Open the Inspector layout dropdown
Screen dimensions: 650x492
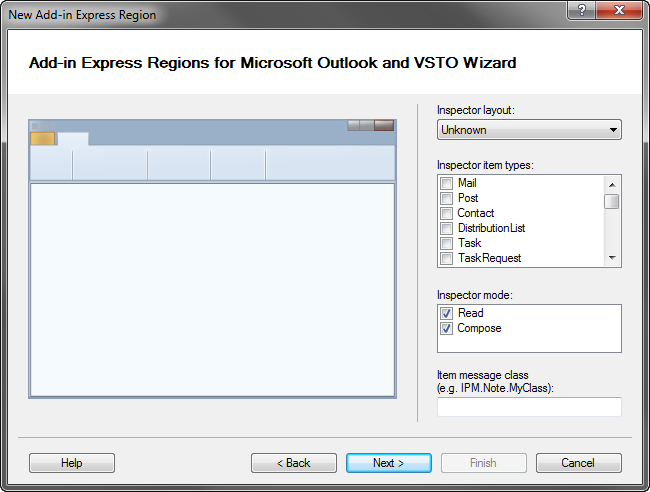(529, 130)
